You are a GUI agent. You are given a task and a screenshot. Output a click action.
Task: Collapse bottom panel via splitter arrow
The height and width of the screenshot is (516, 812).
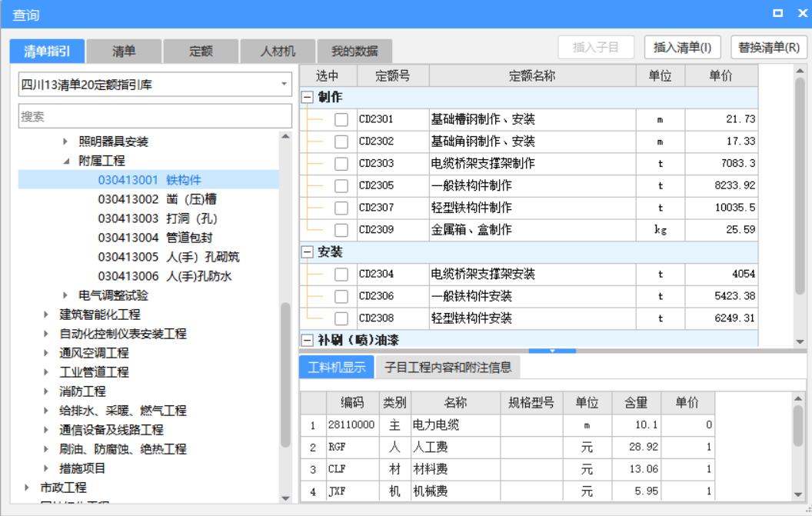click(x=552, y=351)
